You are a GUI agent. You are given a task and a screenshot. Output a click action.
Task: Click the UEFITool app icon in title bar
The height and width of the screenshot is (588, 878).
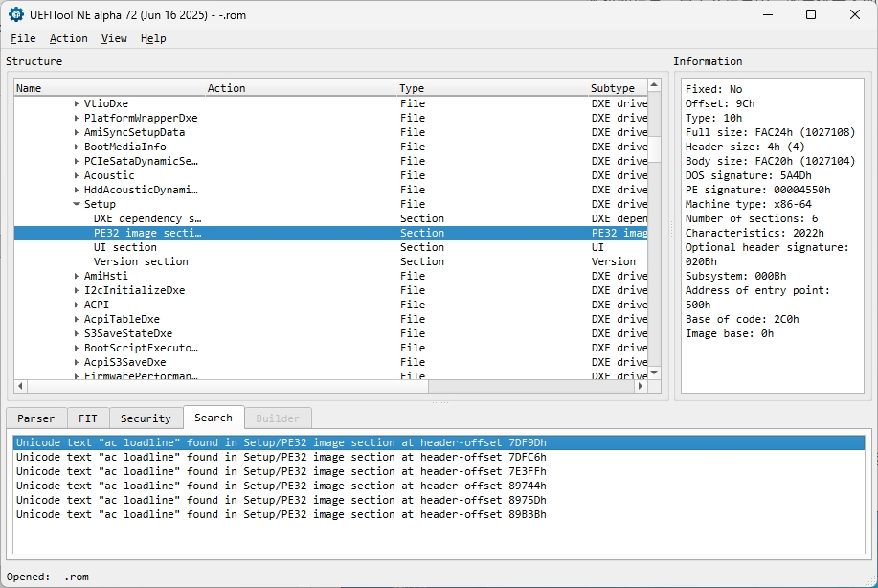click(x=16, y=14)
